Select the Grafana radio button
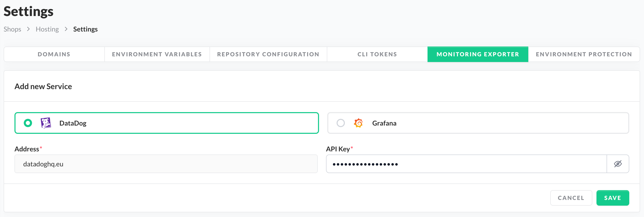Viewport: 644px width, 217px height. [341, 123]
